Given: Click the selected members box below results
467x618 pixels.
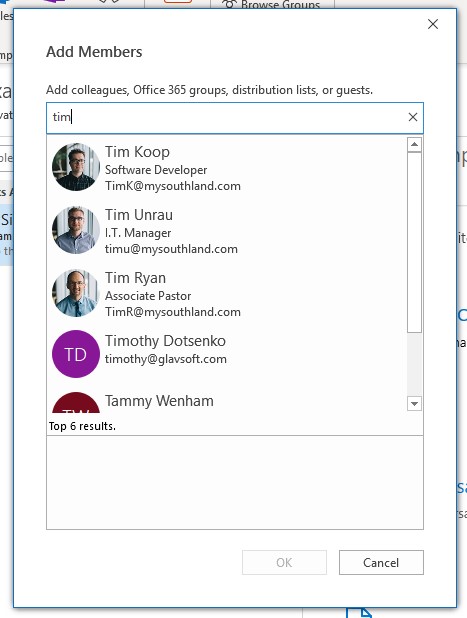Looking at the screenshot, I should (x=235, y=482).
